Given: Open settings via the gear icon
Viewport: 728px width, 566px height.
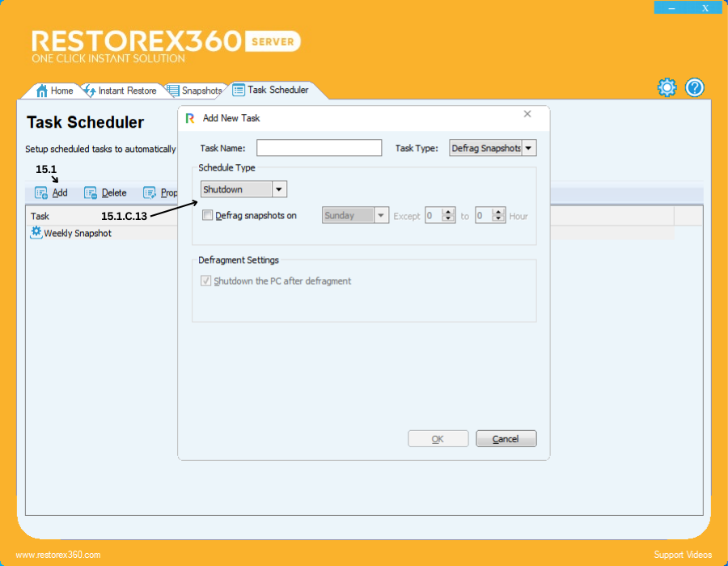Looking at the screenshot, I should click(667, 87).
